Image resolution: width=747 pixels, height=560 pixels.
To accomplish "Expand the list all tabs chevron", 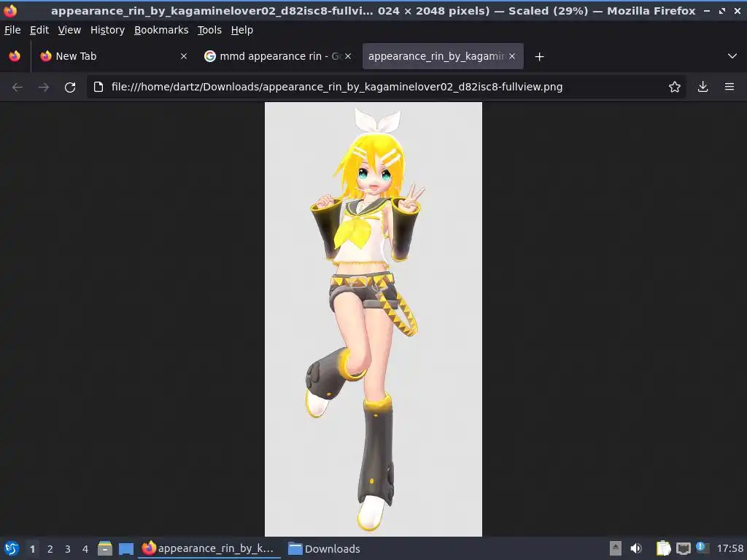I will tap(732, 56).
